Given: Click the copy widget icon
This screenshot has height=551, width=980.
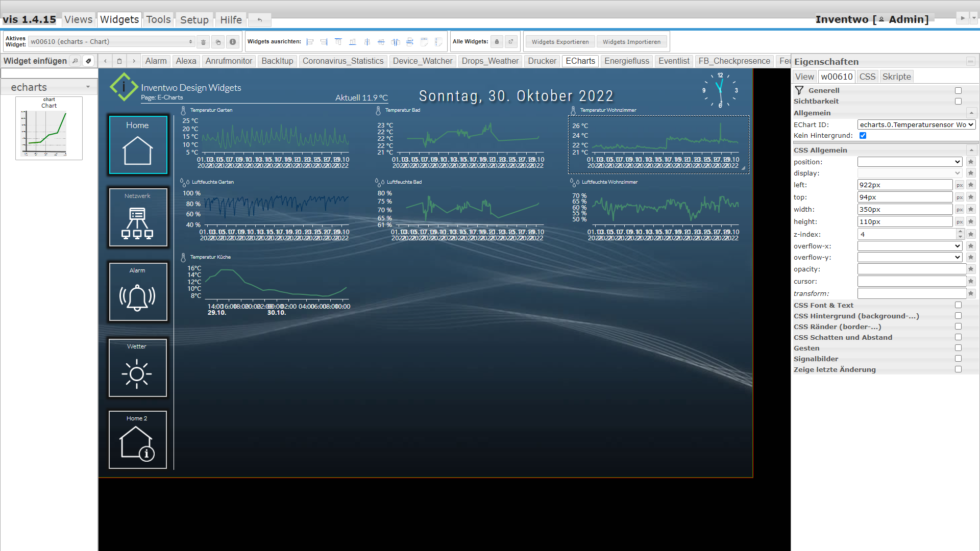Looking at the screenshot, I should click(218, 42).
